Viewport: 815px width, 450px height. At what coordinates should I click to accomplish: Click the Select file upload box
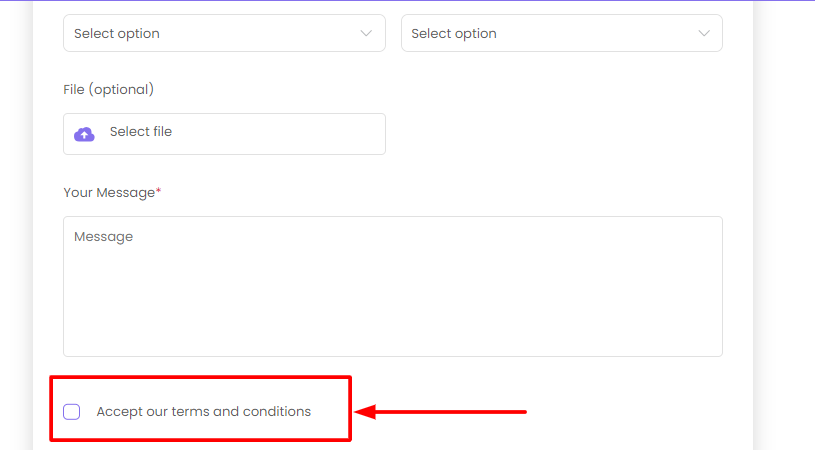pos(225,134)
